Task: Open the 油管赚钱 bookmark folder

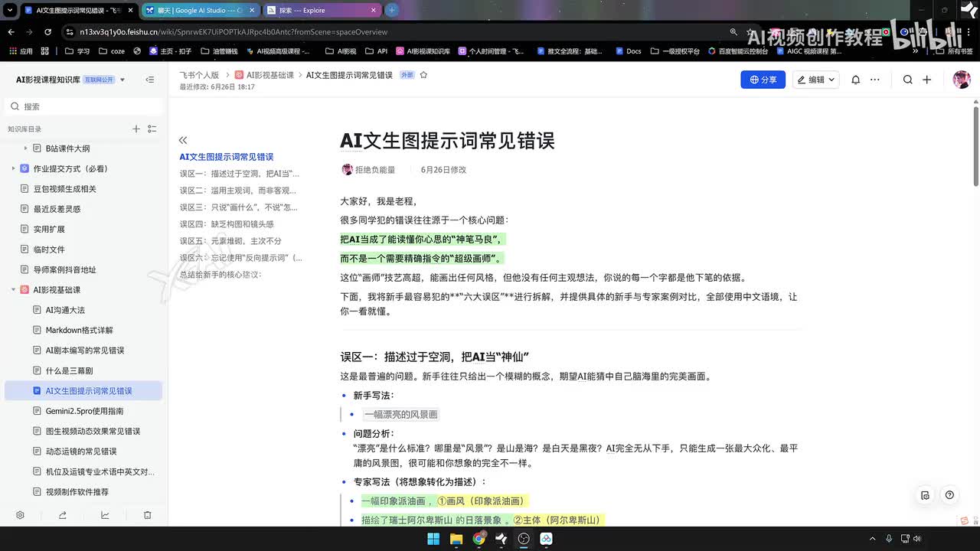Action: click(219, 51)
